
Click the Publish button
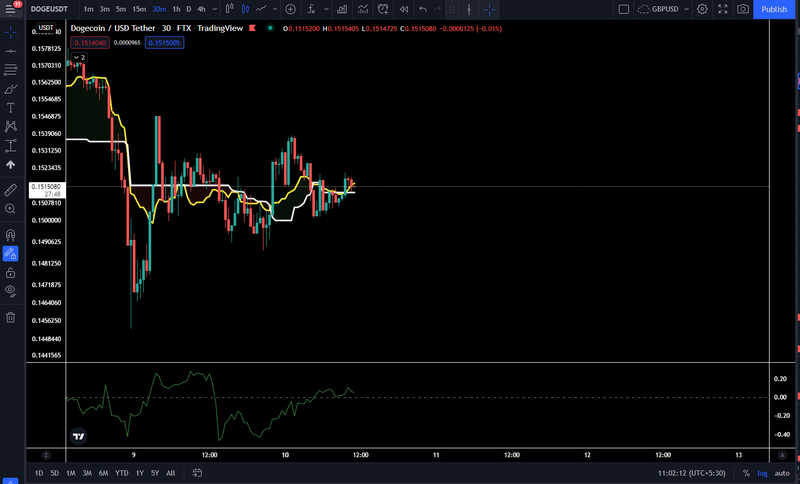774,9
